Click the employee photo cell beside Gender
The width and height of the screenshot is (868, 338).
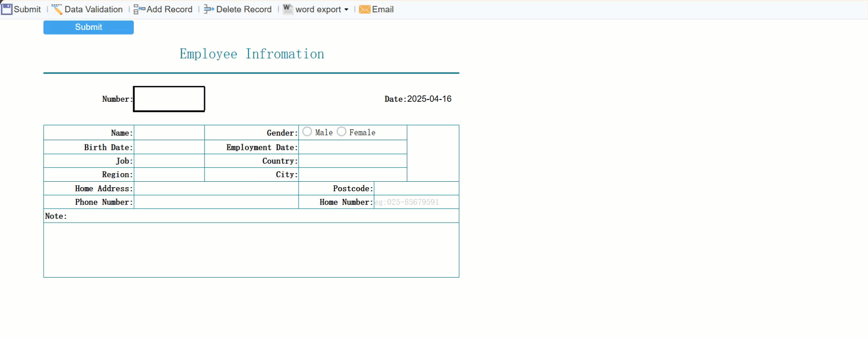click(x=433, y=153)
